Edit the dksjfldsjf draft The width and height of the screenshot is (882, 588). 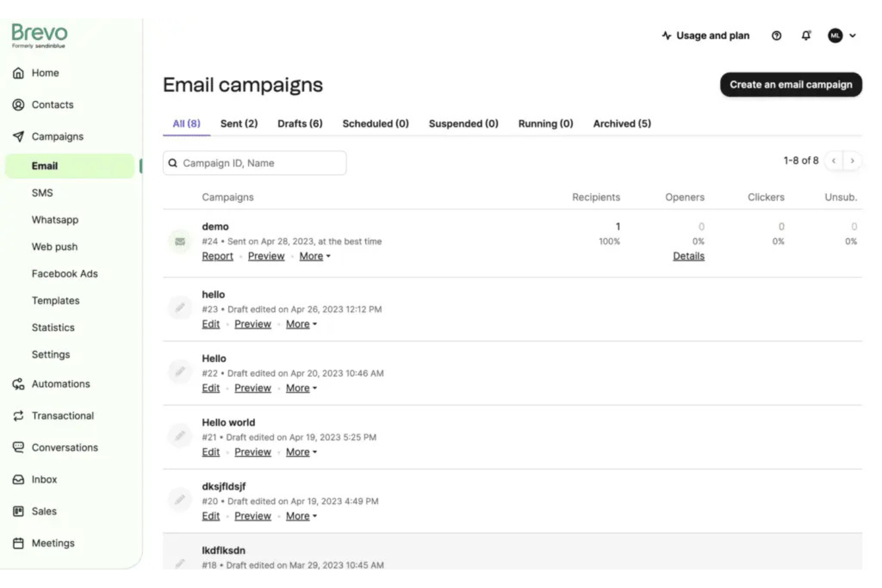211,516
